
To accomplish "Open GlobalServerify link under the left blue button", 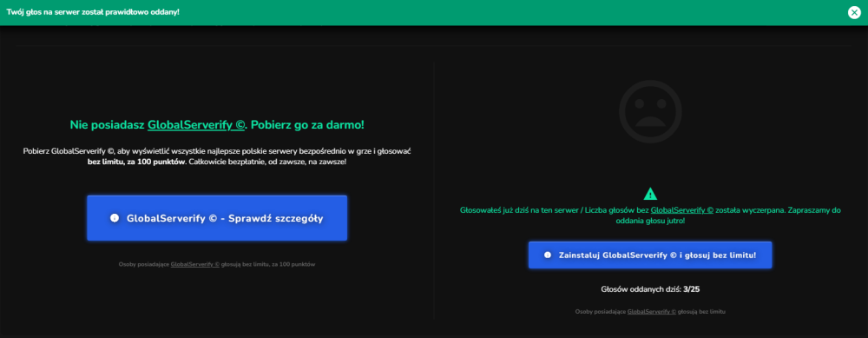I will (x=195, y=265).
